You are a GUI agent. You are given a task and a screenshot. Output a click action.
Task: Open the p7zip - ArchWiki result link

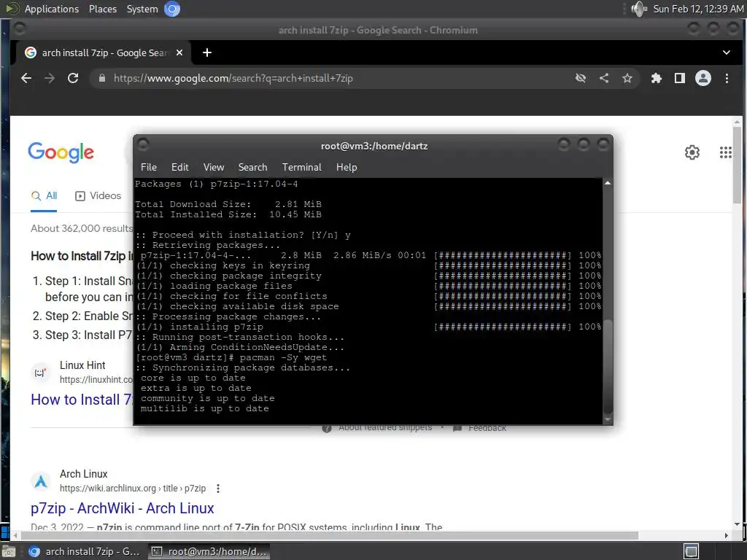click(123, 508)
